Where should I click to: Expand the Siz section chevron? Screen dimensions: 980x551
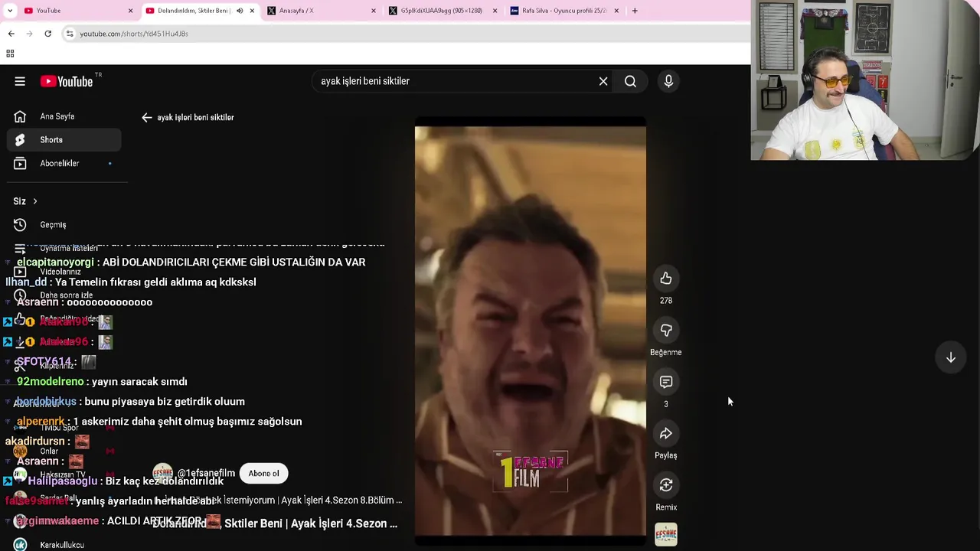[34, 201]
